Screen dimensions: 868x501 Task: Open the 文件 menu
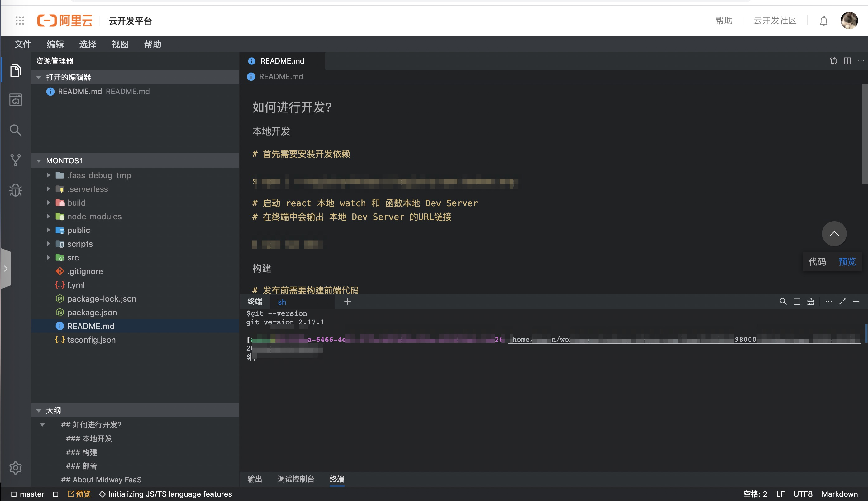coord(23,44)
